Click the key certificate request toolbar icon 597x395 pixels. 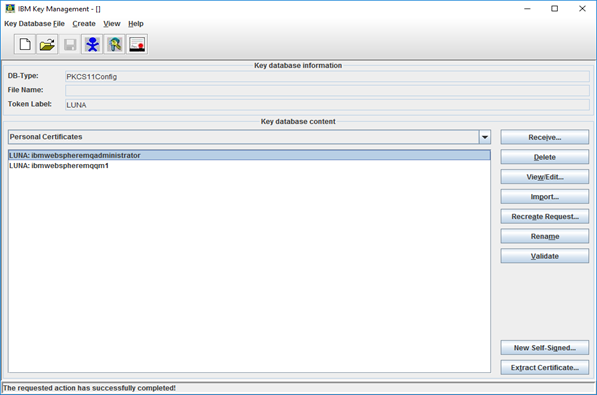[115, 45]
